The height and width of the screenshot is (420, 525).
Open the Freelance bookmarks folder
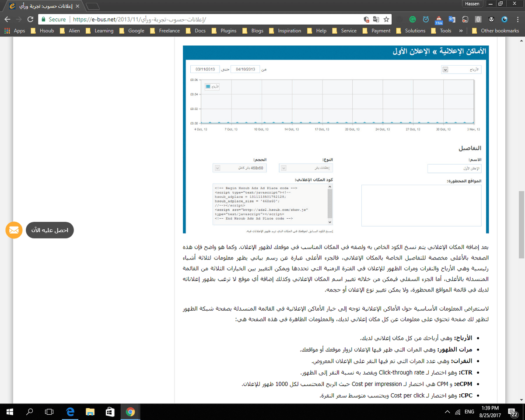tap(165, 31)
